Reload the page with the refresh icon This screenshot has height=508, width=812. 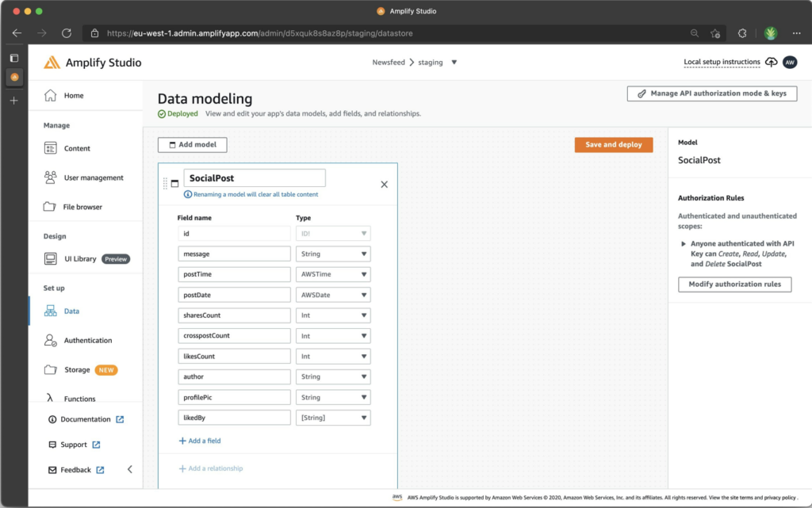pyautogui.click(x=67, y=33)
